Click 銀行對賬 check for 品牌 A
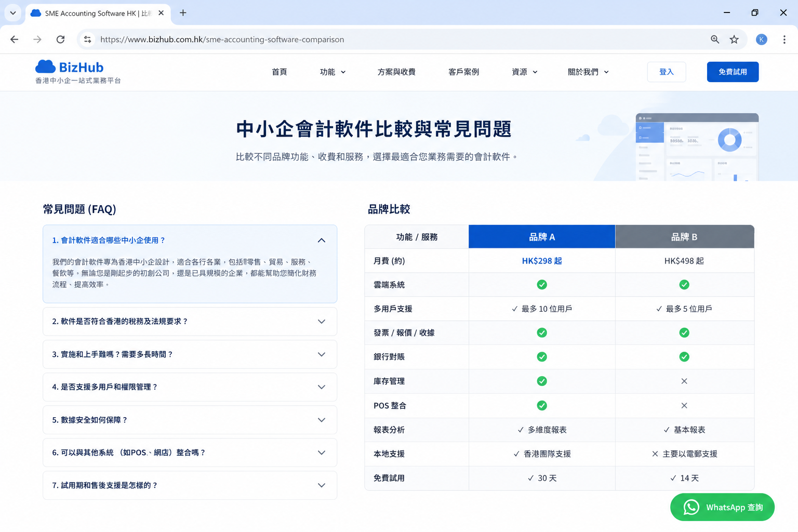 tap(542, 357)
